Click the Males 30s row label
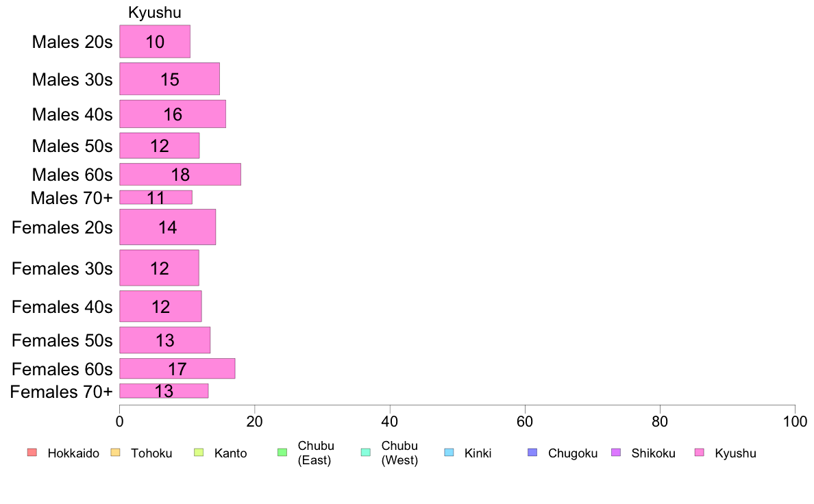Viewport: 814px width, 504px height. tap(72, 79)
